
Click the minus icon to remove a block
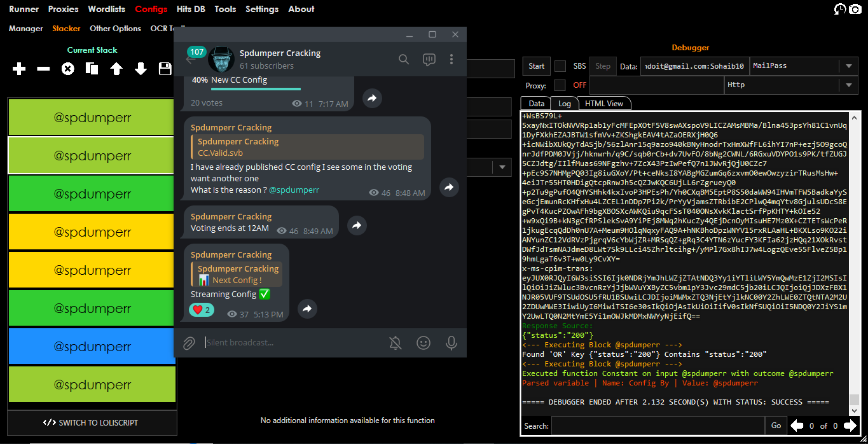coord(43,69)
